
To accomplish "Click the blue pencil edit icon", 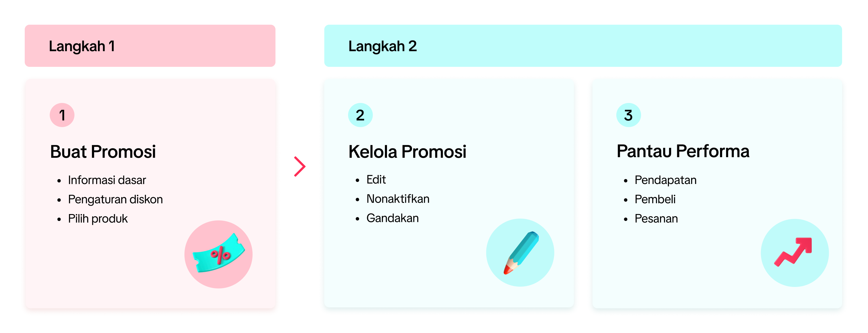I will click(520, 253).
